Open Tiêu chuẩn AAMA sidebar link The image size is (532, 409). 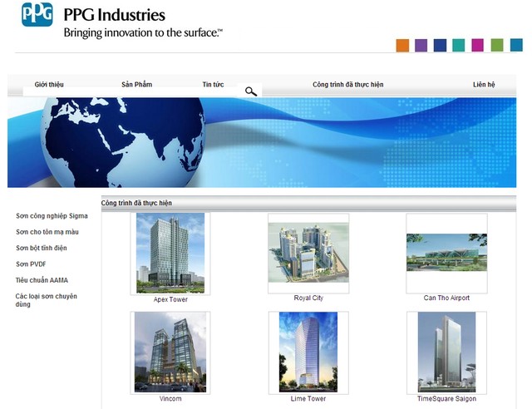(x=42, y=280)
